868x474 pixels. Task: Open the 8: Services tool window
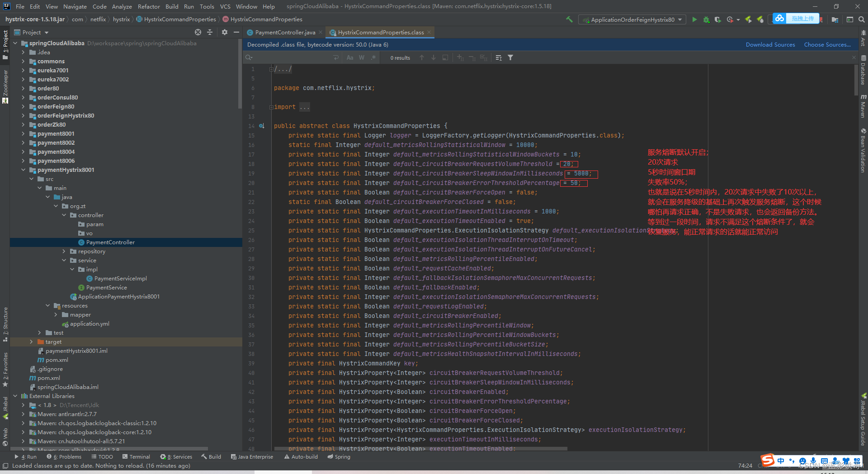click(x=176, y=456)
